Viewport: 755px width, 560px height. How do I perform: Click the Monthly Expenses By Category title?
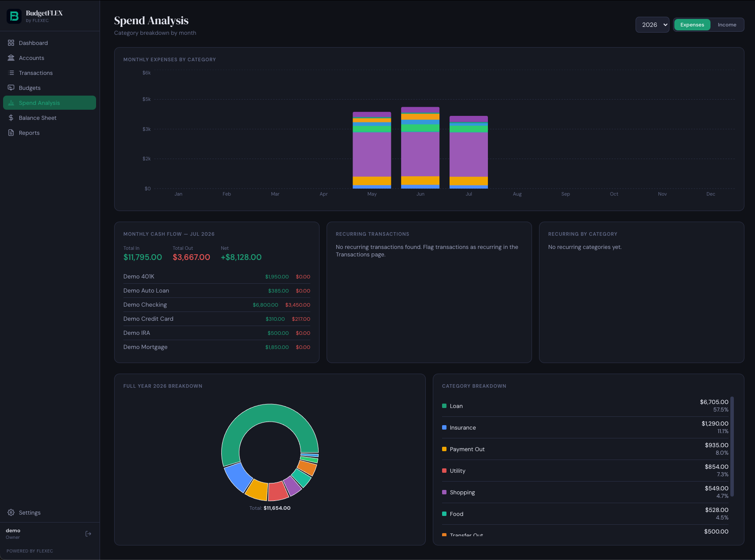coord(170,59)
